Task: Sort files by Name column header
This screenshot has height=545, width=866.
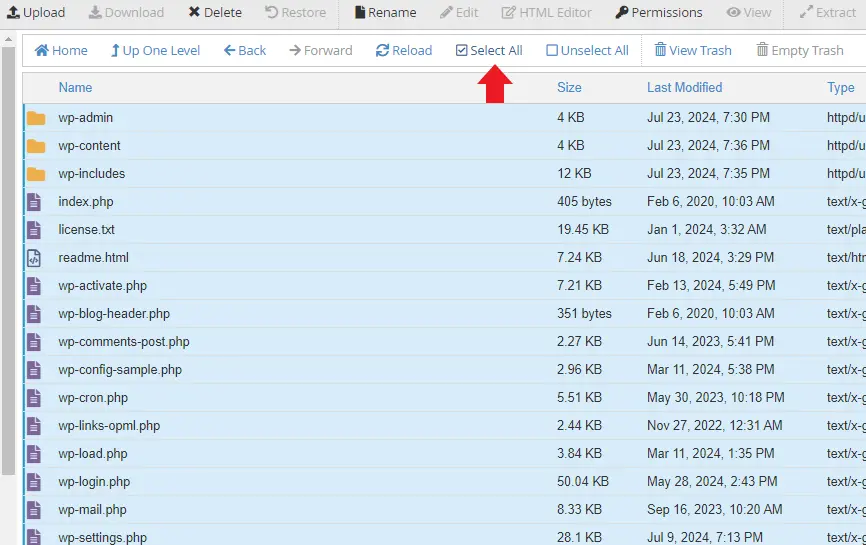Action: tap(75, 87)
